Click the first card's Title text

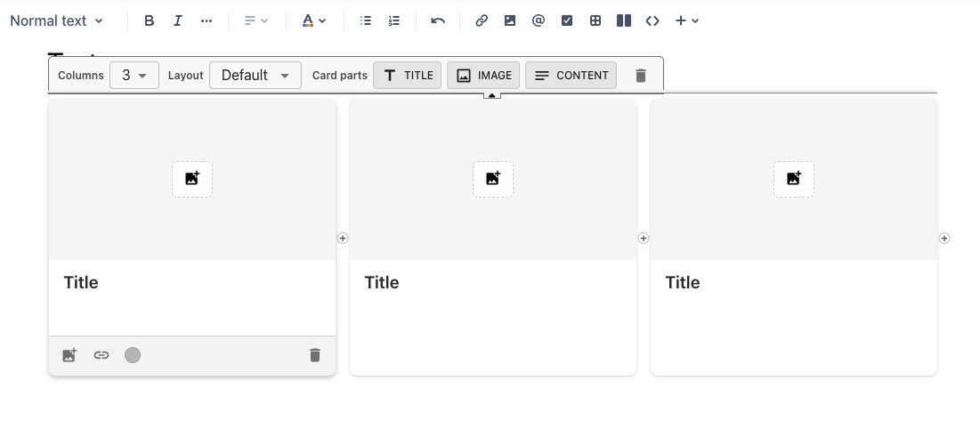81,283
